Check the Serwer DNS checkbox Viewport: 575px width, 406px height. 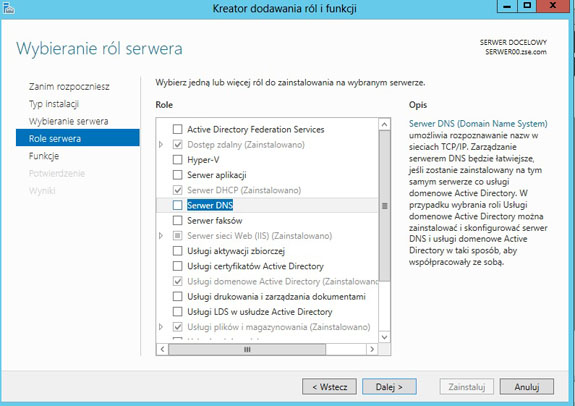click(177, 205)
